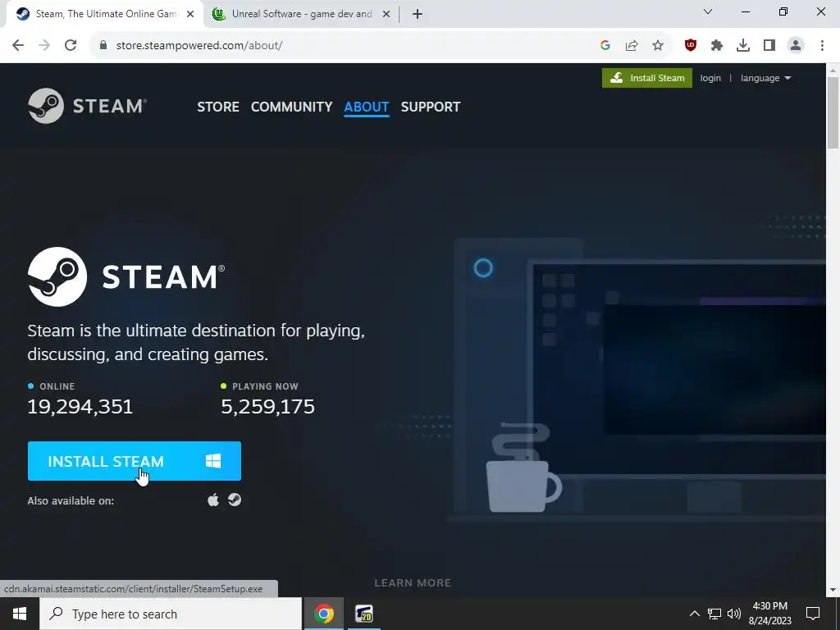Share this page using the share icon
This screenshot has height=630, width=840.
coord(632,46)
